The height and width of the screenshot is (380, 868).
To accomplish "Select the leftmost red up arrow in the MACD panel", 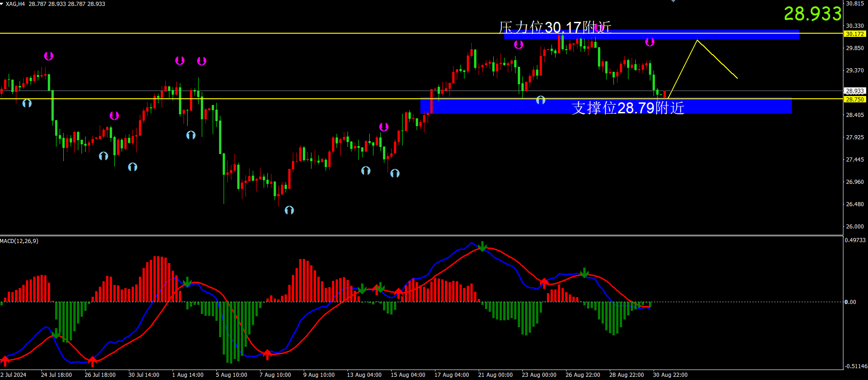I will point(5,361).
